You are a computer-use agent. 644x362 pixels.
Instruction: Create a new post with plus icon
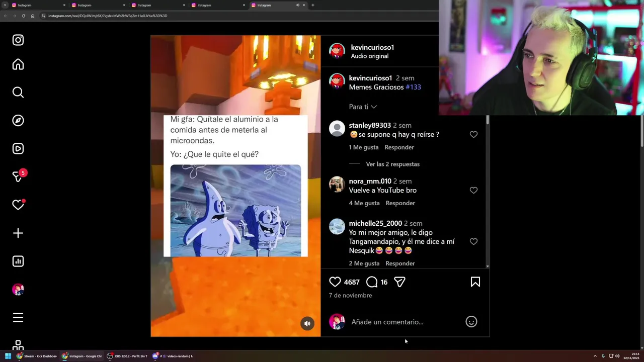18,233
